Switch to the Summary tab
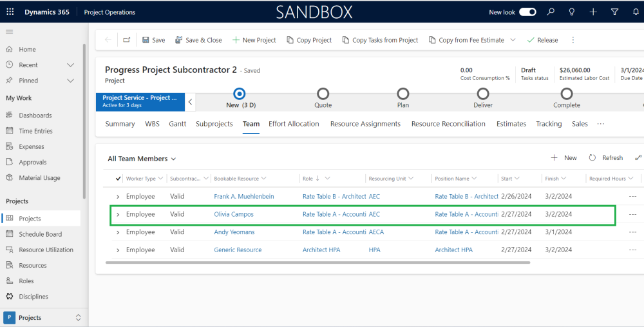The image size is (644, 327). (120, 124)
